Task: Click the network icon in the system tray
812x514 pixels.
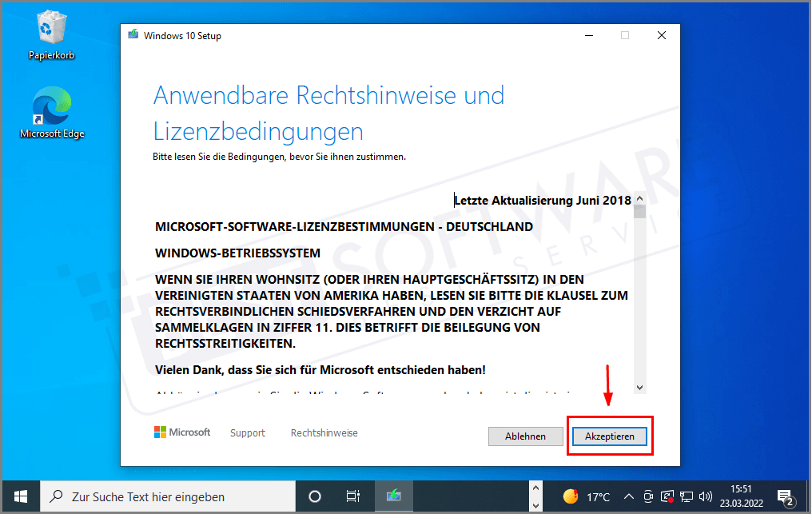Action: [x=686, y=496]
